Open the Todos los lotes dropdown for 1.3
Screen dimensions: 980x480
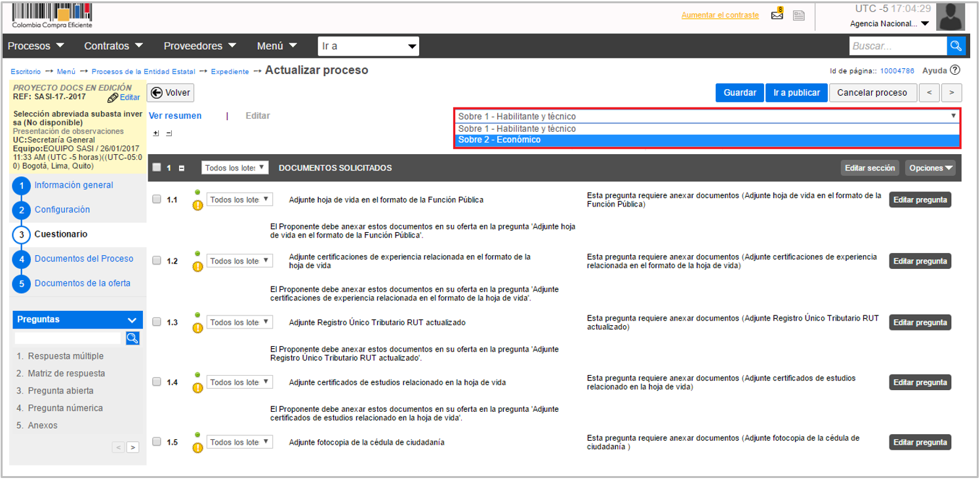239,322
